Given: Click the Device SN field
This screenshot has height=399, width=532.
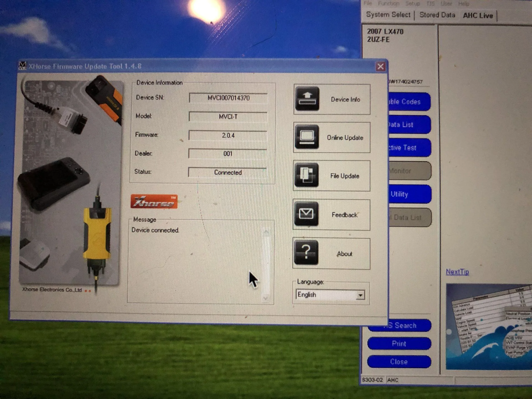Looking at the screenshot, I should [228, 98].
